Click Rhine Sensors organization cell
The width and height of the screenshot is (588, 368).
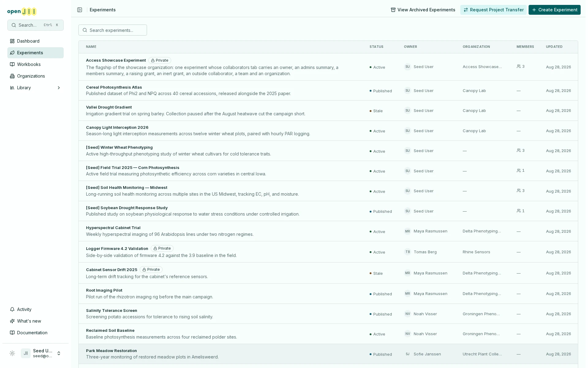(476, 252)
